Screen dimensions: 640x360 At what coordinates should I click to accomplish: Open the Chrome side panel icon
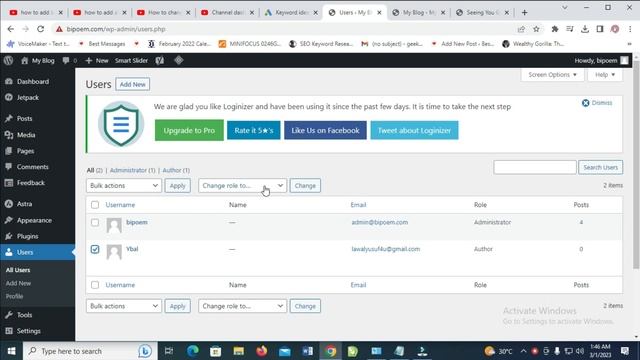pyautogui.click(x=600, y=29)
